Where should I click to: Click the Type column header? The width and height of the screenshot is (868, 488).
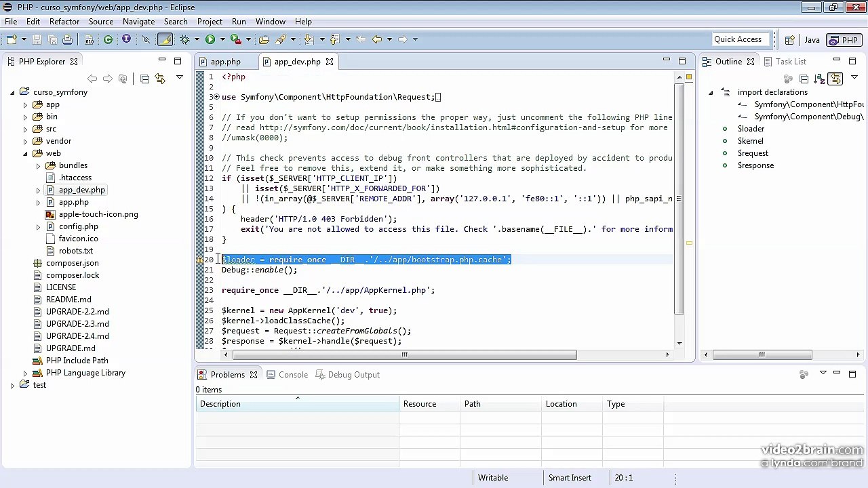coord(633,404)
